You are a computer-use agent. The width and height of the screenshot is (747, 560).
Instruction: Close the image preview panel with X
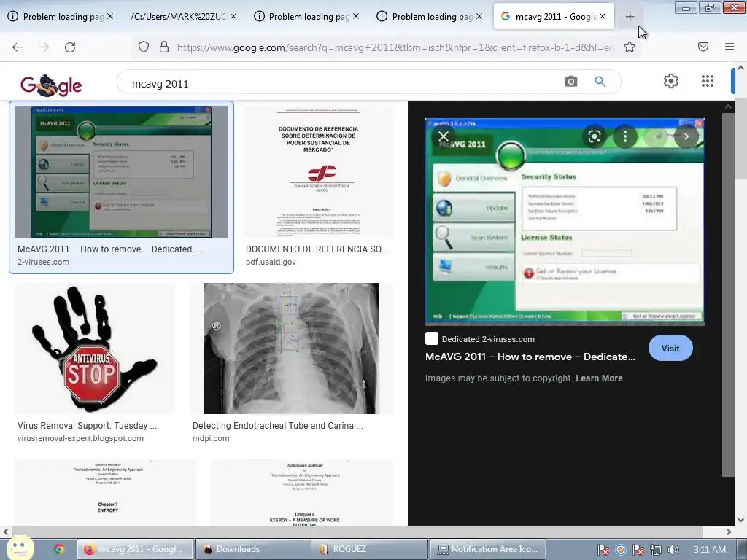point(444,136)
